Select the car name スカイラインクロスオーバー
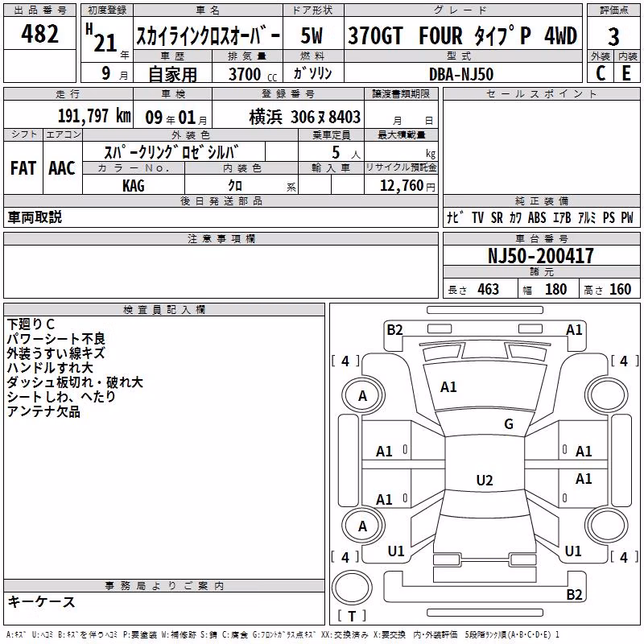The width and height of the screenshot is (644, 644). tap(208, 36)
